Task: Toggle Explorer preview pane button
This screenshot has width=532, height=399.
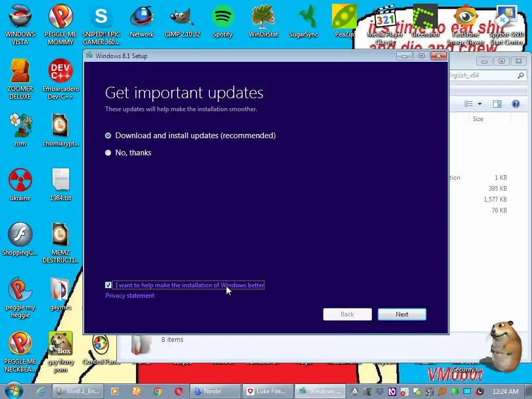Action: pos(497,104)
